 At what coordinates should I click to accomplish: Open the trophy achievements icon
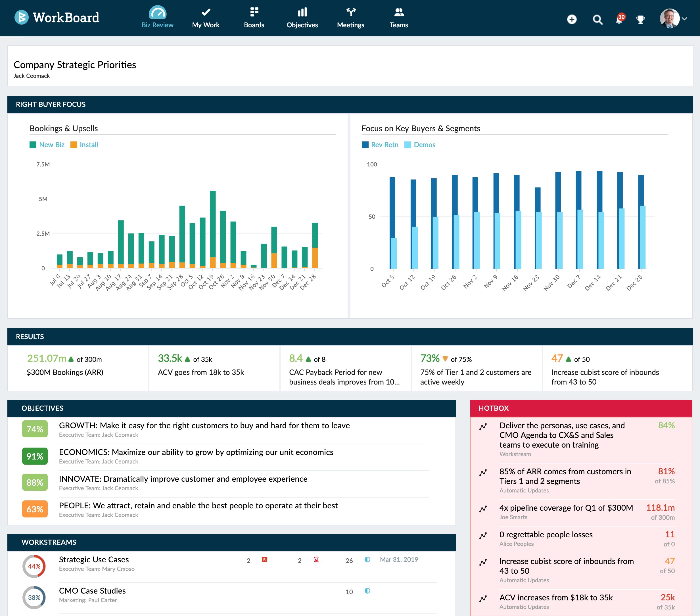click(641, 20)
